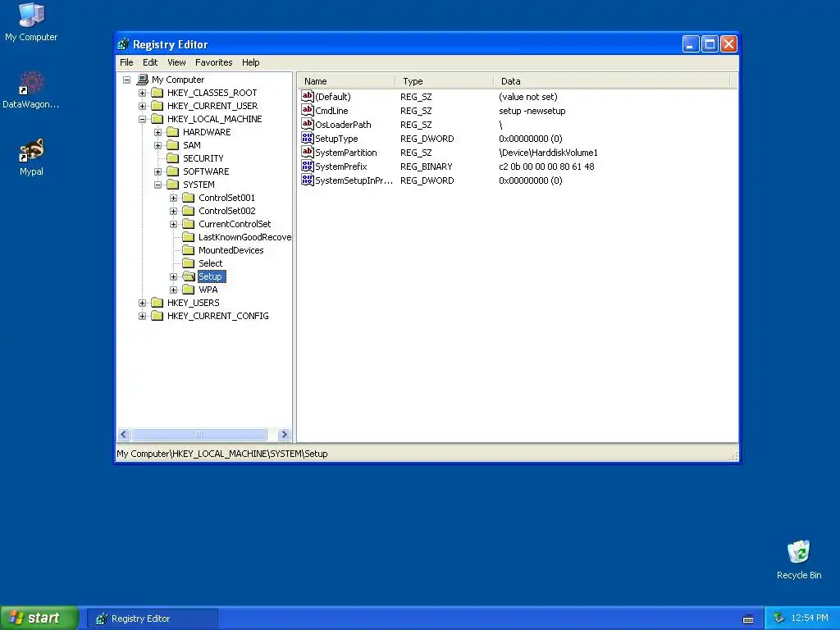The image size is (840, 630).
Task: Select the CmdLine string value icon
Action: click(308, 111)
